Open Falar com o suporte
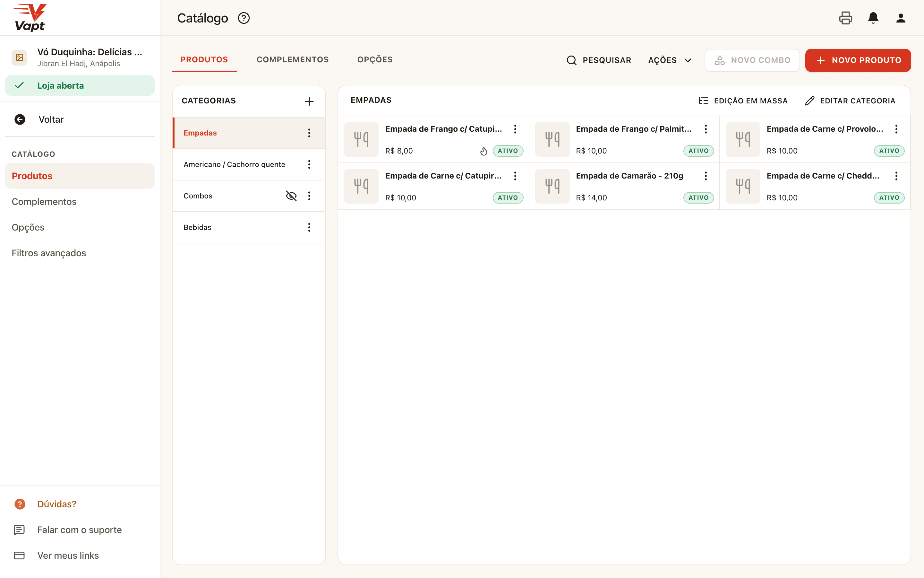This screenshot has width=924, height=578. point(80,530)
